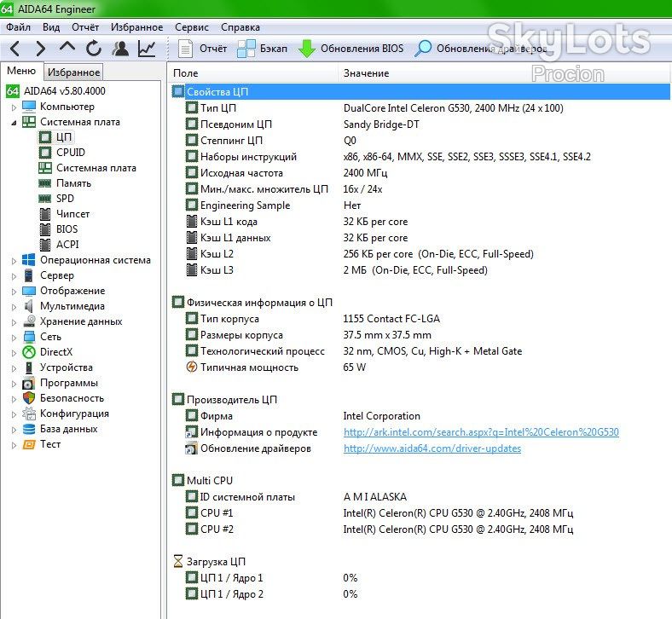Open the Отчёт menu in the menu bar
The image size is (672, 619).
point(85,27)
